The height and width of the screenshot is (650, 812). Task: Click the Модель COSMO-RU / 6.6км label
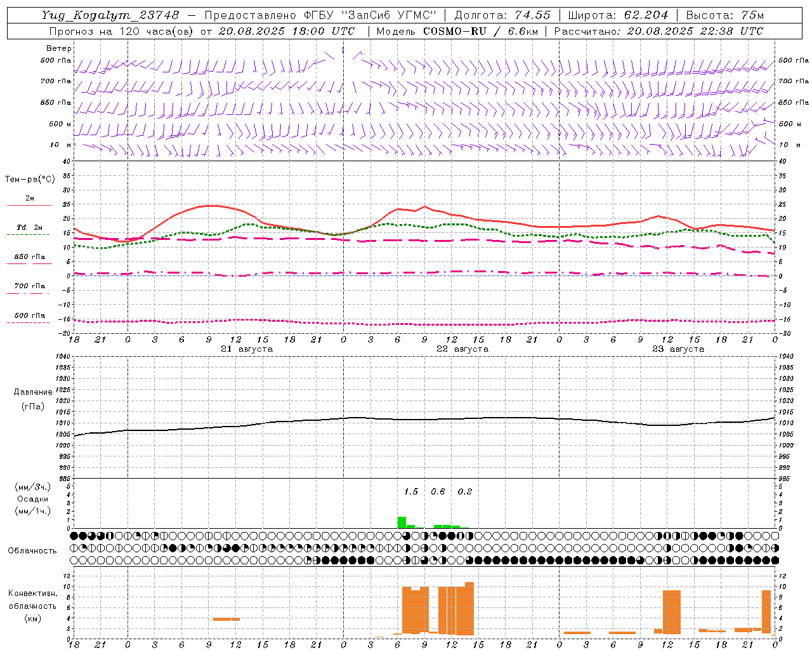tap(457, 31)
